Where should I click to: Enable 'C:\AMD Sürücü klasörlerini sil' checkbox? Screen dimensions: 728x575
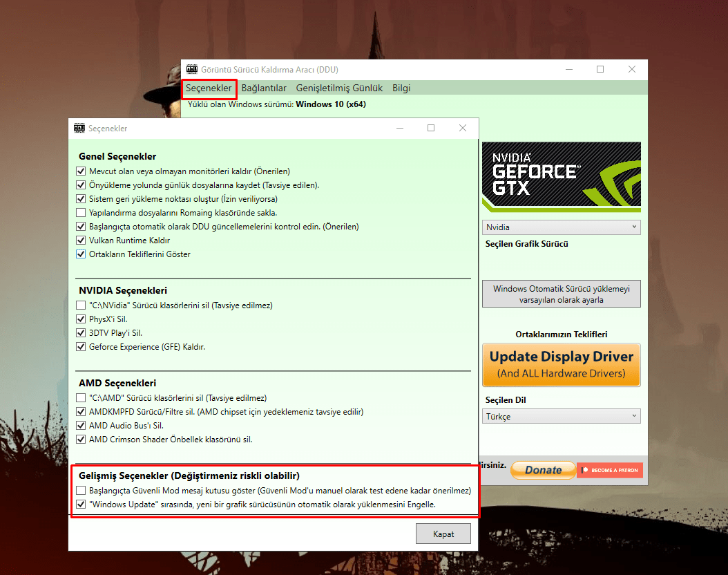coord(81,398)
